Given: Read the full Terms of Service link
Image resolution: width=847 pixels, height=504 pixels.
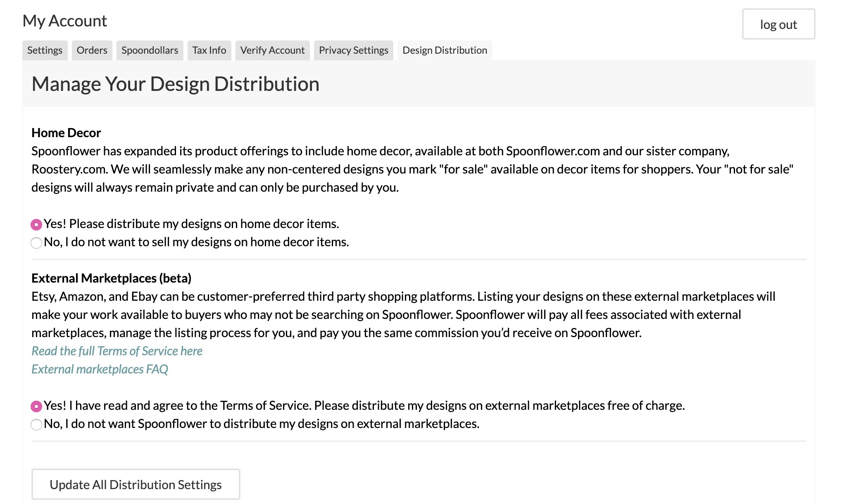Looking at the screenshot, I should 117,351.
